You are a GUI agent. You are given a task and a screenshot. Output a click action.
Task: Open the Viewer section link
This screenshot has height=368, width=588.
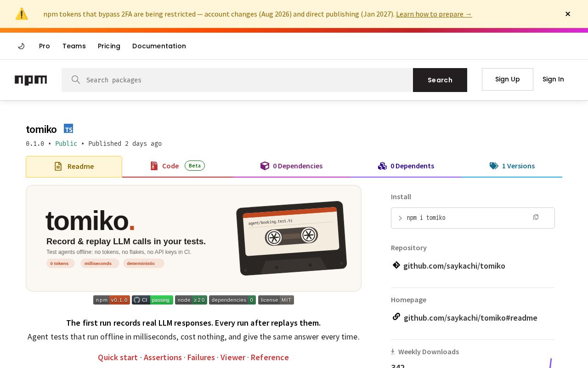pos(233,357)
